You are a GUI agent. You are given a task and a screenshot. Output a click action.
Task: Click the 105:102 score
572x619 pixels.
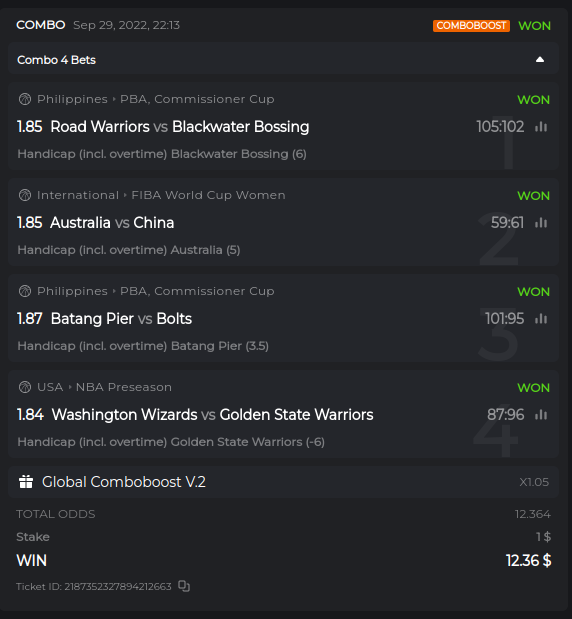point(500,127)
